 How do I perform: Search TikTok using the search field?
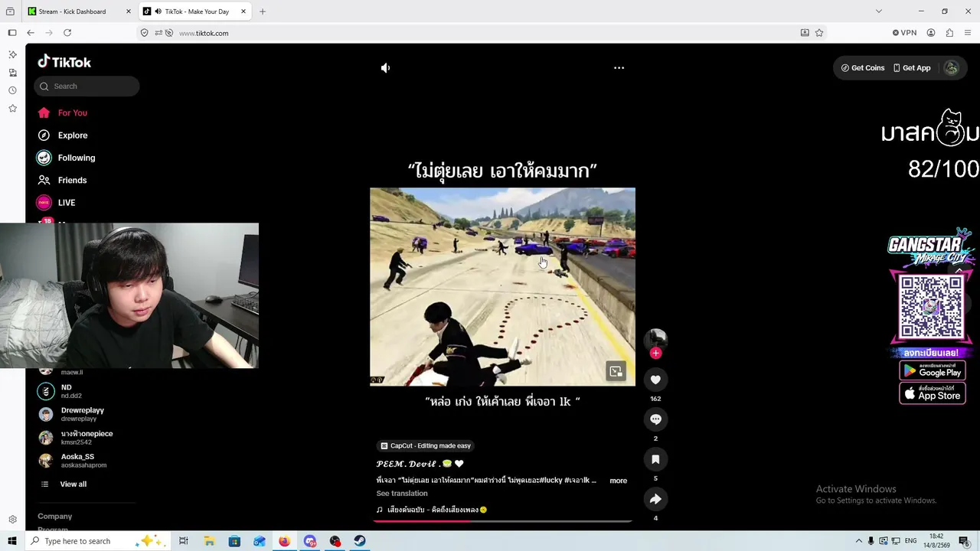point(87,86)
